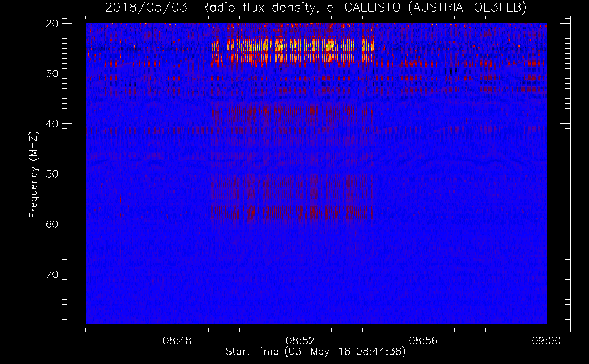589x364 pixels.
Task: Click the "Start Time (03-May-18 08:44:38)" axis label
Action: (x=315, y=352)
